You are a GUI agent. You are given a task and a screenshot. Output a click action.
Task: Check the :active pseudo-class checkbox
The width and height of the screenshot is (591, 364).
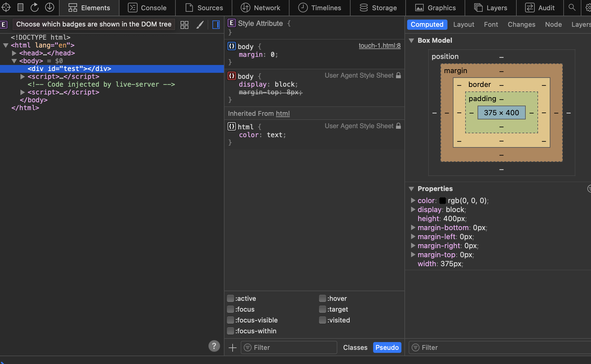(231, 298)
